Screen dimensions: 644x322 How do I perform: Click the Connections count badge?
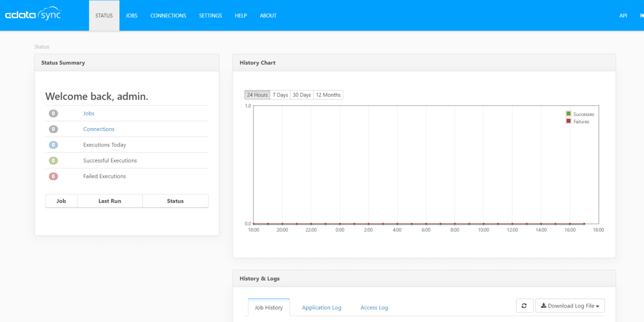(x=53, y=129)
